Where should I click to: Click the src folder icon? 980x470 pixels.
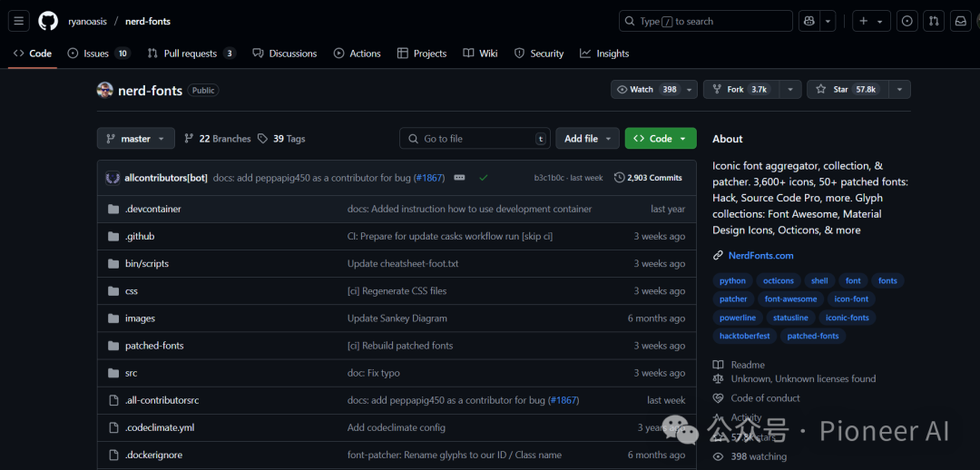tap(113, 373)
